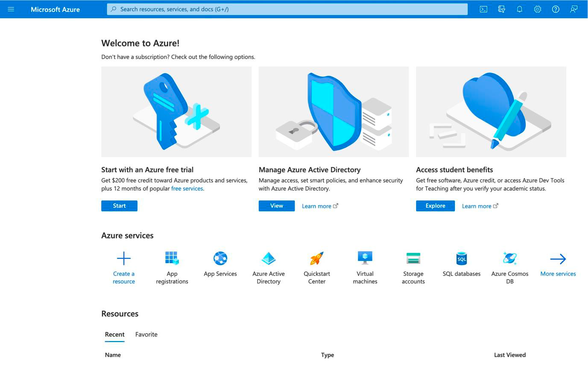This screenshot has width=588, height=371.
Task: Click the View button for Active Directory
Action: click(277, 206)
